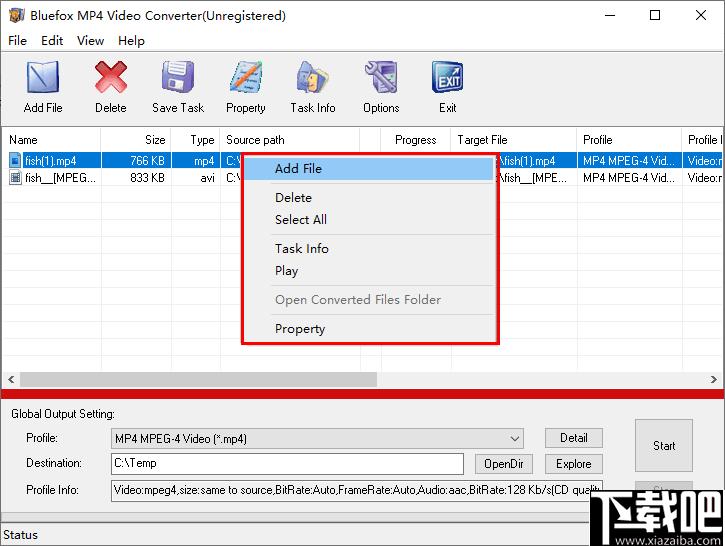Click MP4 MPEG-4 Vid... profile in mp4 row

pyautogui.click(x=628, y=161)
